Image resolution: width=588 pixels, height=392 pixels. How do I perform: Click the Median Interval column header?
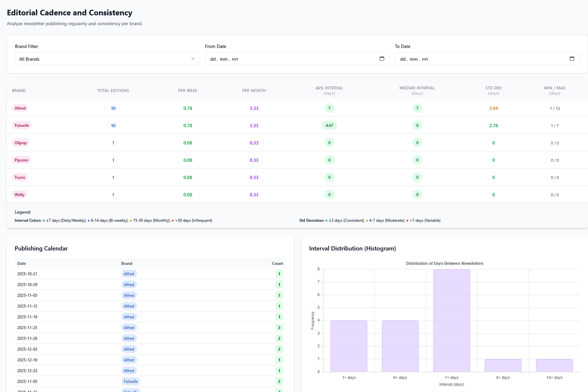click(x=417, y=90)
